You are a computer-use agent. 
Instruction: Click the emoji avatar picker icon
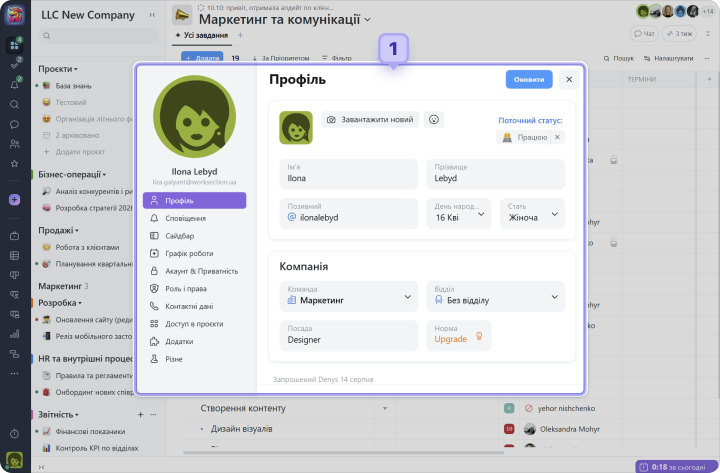pos(433,119)
